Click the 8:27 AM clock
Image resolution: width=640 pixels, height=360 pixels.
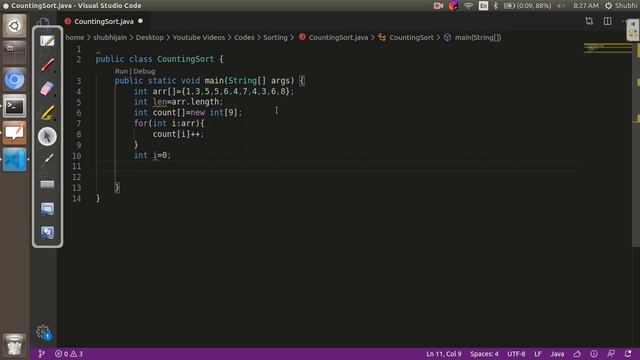click(586, 6)
